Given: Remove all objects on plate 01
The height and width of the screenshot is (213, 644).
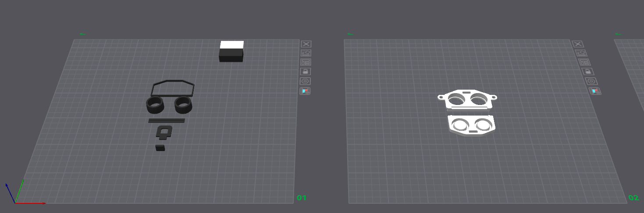Looking at the screenshot, I should 306,44.
